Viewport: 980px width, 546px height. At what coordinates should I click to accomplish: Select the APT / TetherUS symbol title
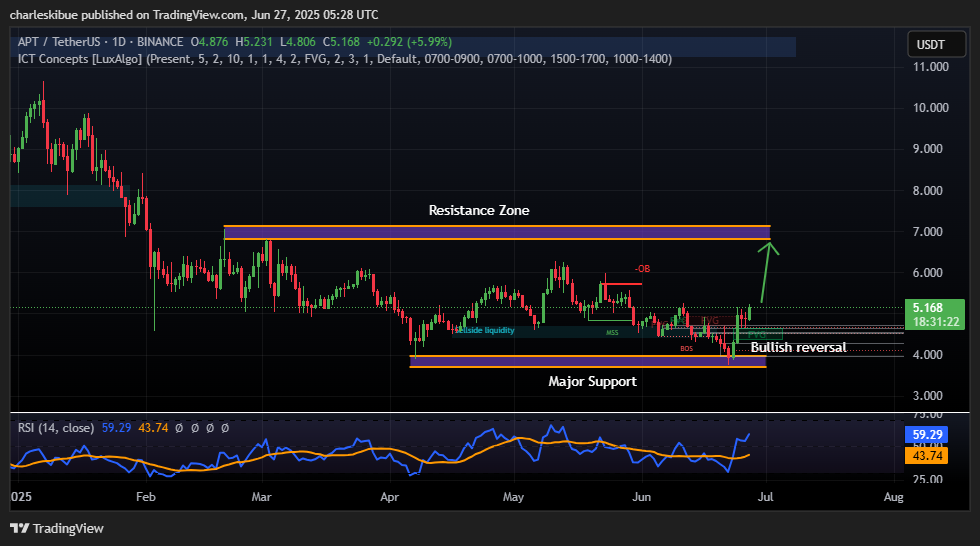(59, 42)
